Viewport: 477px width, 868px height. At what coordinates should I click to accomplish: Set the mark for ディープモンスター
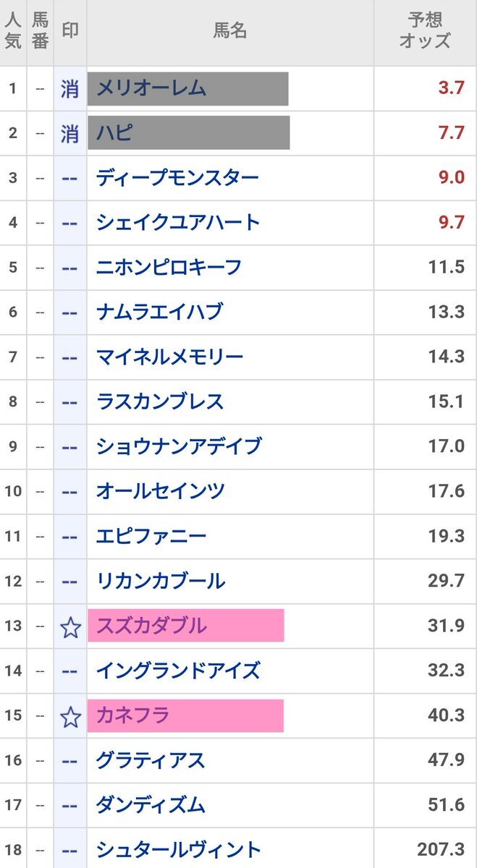[x=70, y=178]
